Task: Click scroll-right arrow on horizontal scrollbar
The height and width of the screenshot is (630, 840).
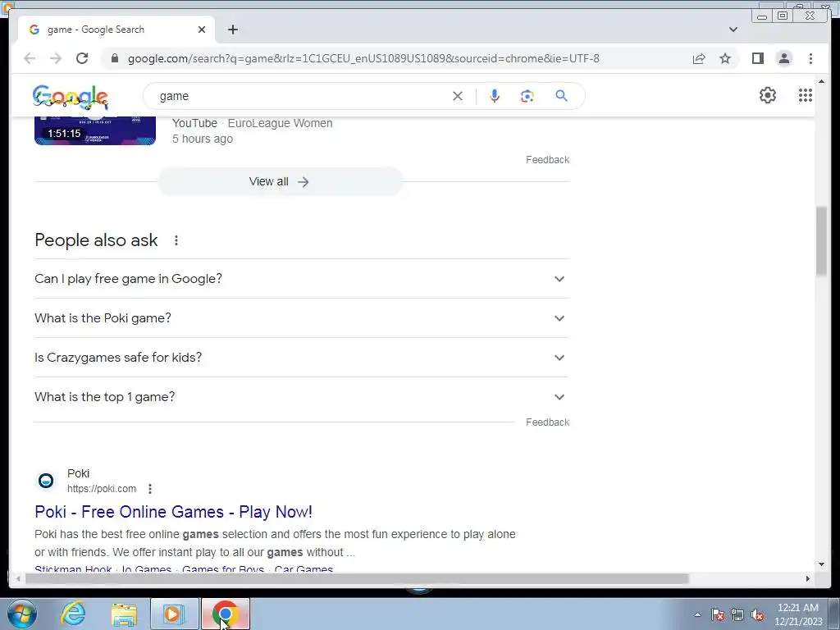Action: tap(808, 578)
